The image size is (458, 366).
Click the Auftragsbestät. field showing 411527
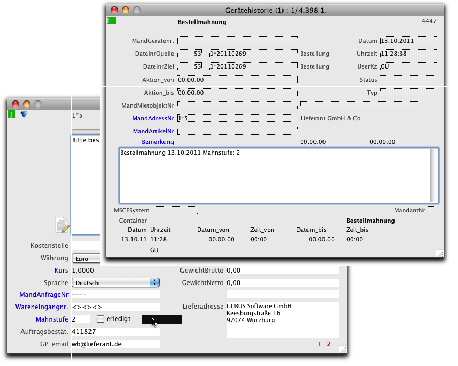[116, 331]
